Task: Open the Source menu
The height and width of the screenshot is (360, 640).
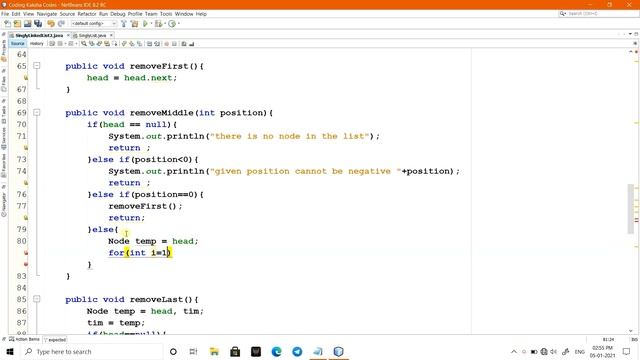Action: point(67,14)
